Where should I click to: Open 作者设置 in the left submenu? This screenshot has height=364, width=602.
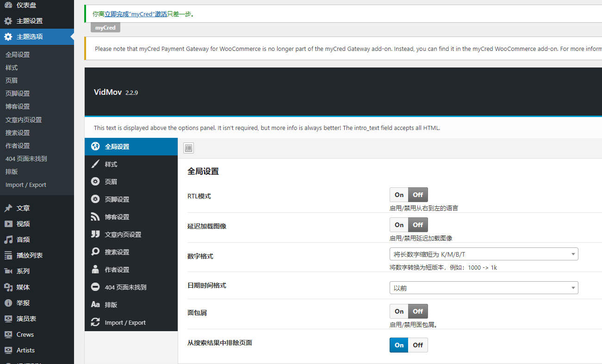coord(18,146)
